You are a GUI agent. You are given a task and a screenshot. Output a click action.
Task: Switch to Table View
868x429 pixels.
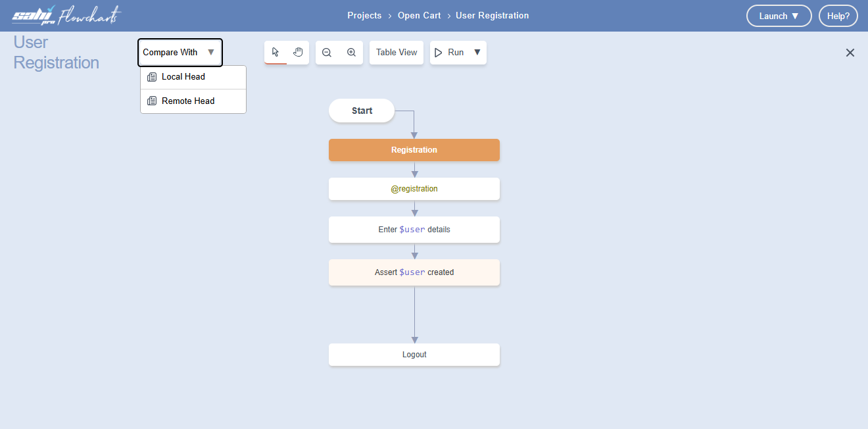(397, 53)
